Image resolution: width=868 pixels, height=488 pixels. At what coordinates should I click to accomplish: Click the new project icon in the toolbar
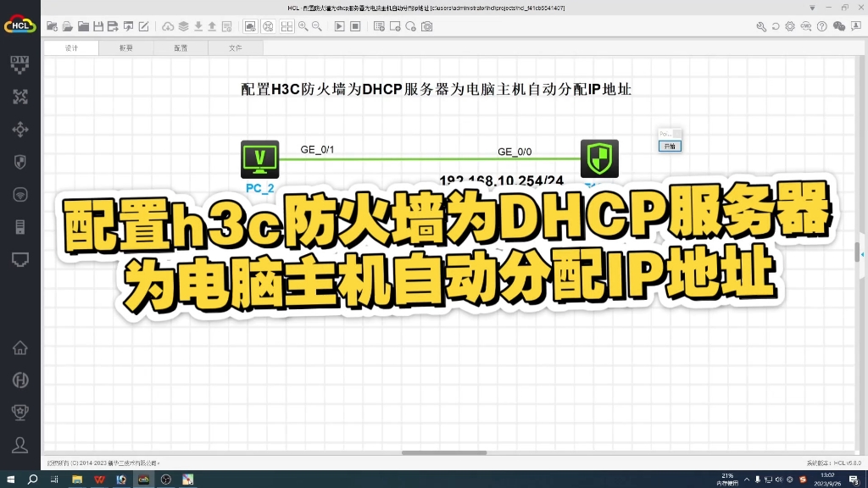pos(52,26)
